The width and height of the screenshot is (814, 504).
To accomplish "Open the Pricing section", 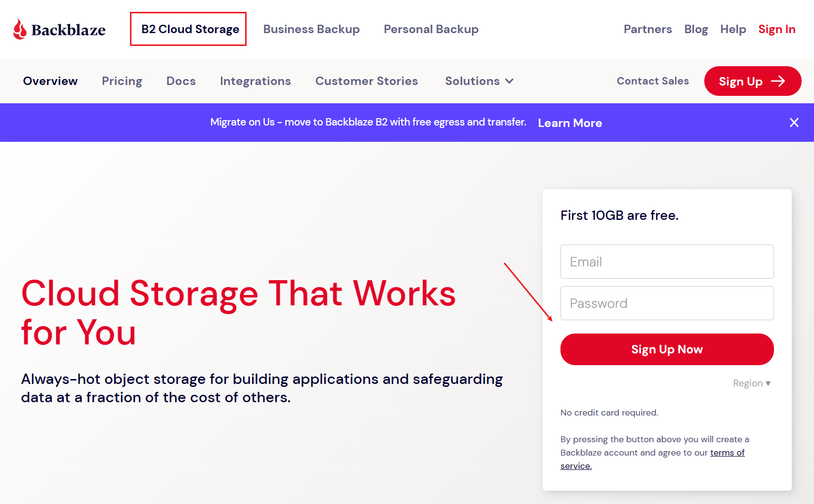I will (x=122, y=81).
